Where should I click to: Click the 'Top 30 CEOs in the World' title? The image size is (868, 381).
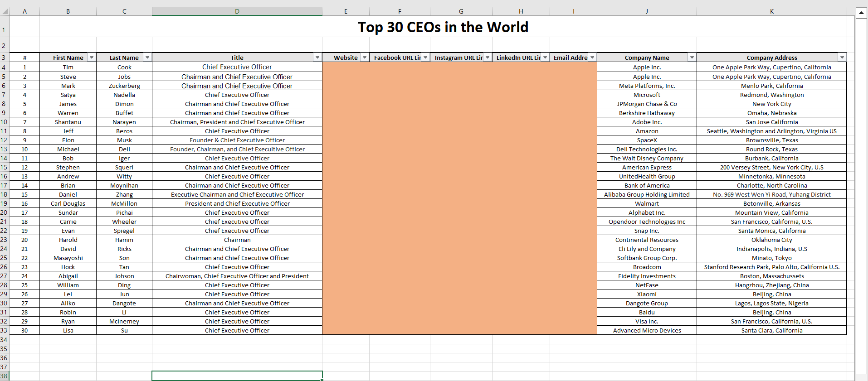(443, 27)
